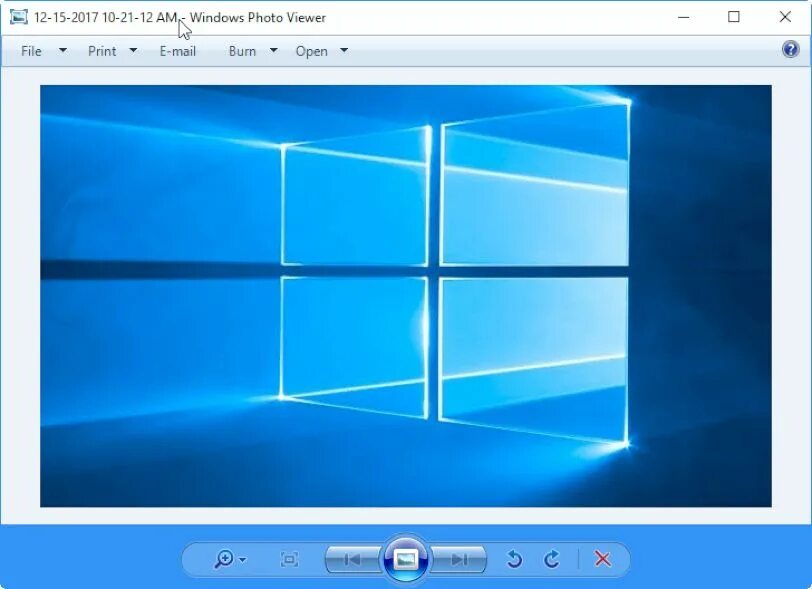Expand the Print dropdown arrow
This screenshot has width=812, height=589.
click(133, 50)
